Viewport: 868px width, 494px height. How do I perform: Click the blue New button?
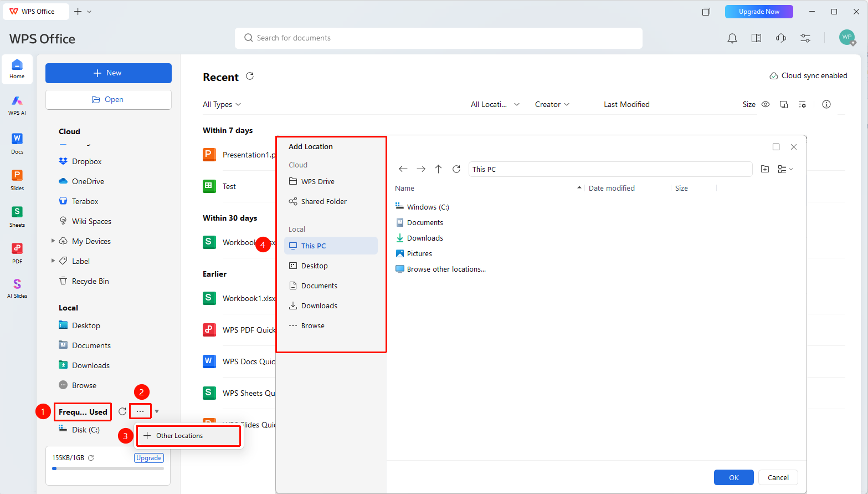(x=109, y=73)
